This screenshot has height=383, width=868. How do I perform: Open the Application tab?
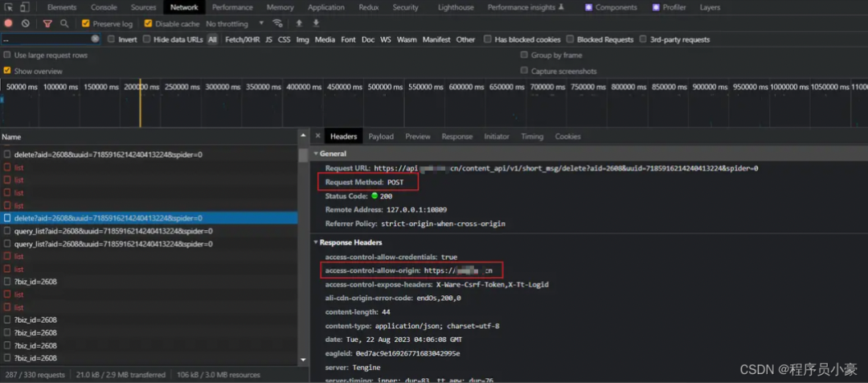[x=326, y=7]
